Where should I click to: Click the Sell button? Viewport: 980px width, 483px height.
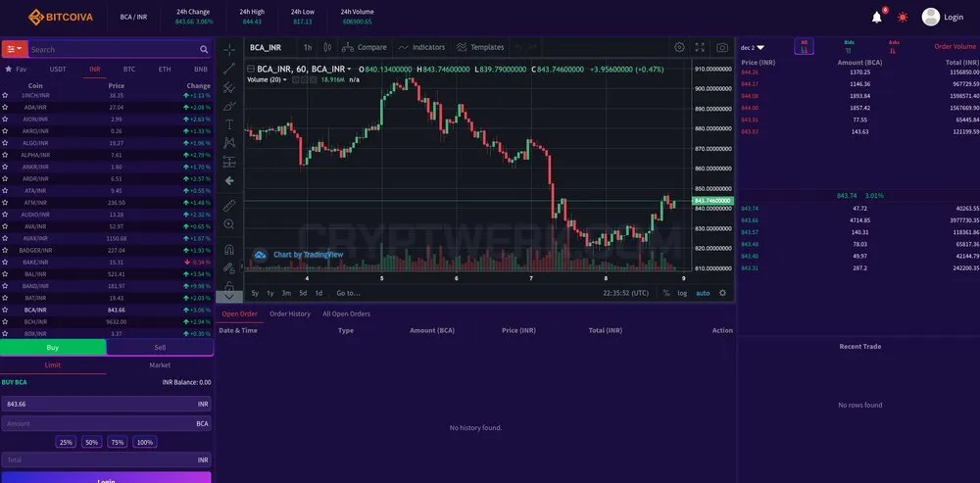point(160,348)
